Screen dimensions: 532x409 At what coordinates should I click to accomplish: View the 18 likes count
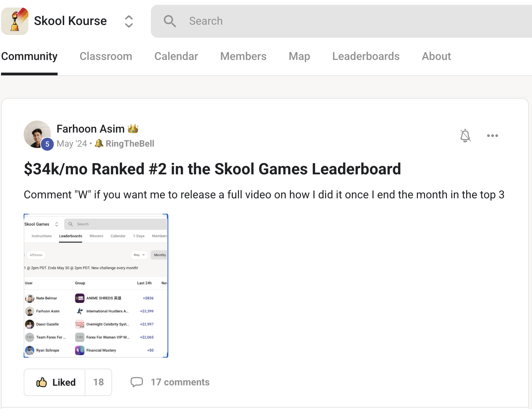98,382
